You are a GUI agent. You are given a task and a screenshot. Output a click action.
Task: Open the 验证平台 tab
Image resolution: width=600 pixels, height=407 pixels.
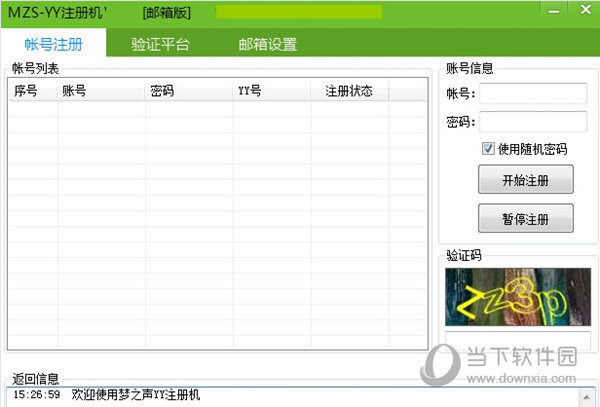[160, 44]
